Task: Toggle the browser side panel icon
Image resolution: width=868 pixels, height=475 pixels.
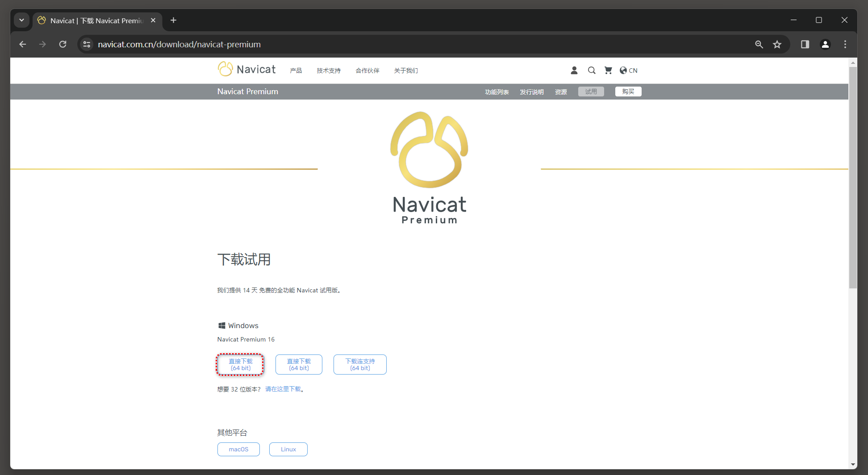Action: coord(805,44)
